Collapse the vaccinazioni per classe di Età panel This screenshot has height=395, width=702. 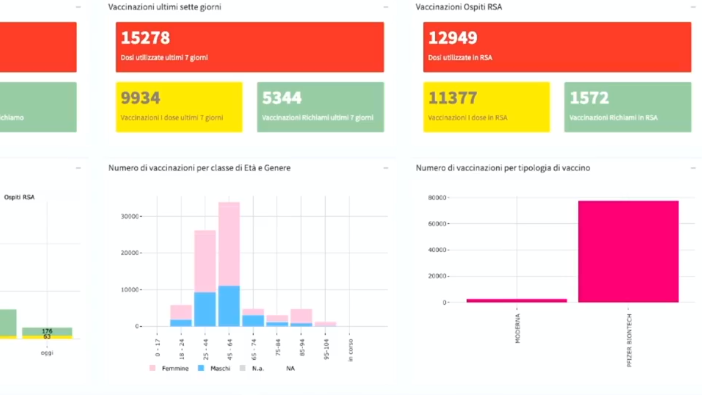point(385,168)
